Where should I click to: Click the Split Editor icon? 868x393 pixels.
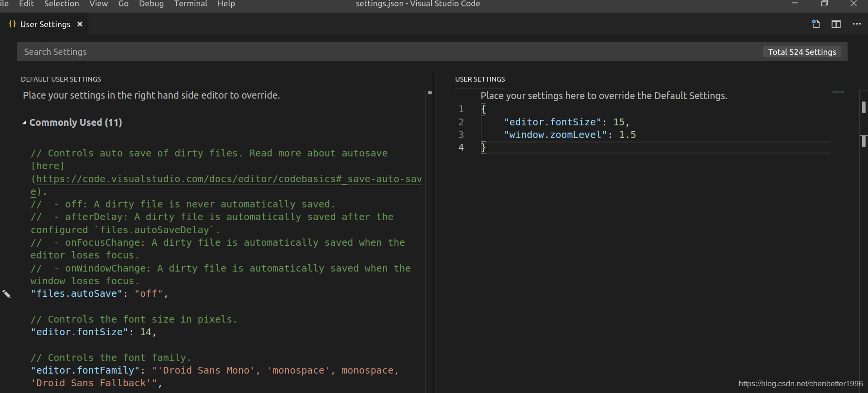click(x=836, y=24)
